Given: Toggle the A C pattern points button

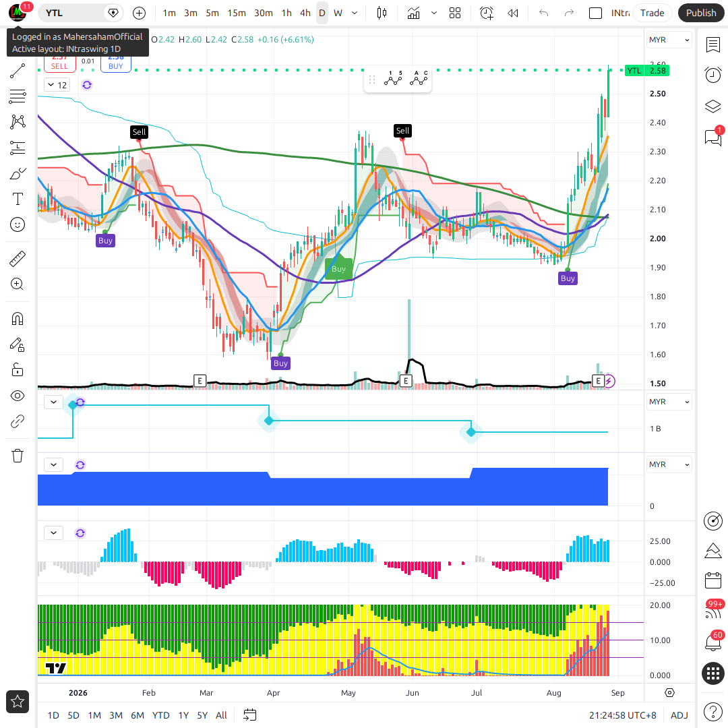Looking at the screenshot, I should coord(419,79).
